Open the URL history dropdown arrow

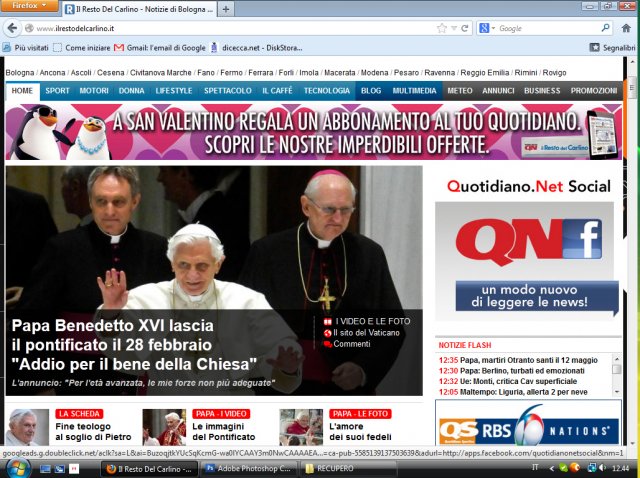coord(454,28)
